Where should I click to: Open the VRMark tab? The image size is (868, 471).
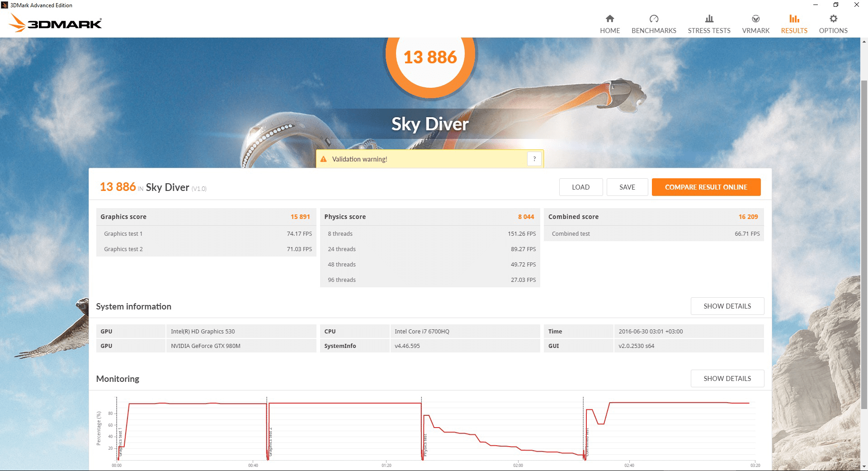pos(755,24)
